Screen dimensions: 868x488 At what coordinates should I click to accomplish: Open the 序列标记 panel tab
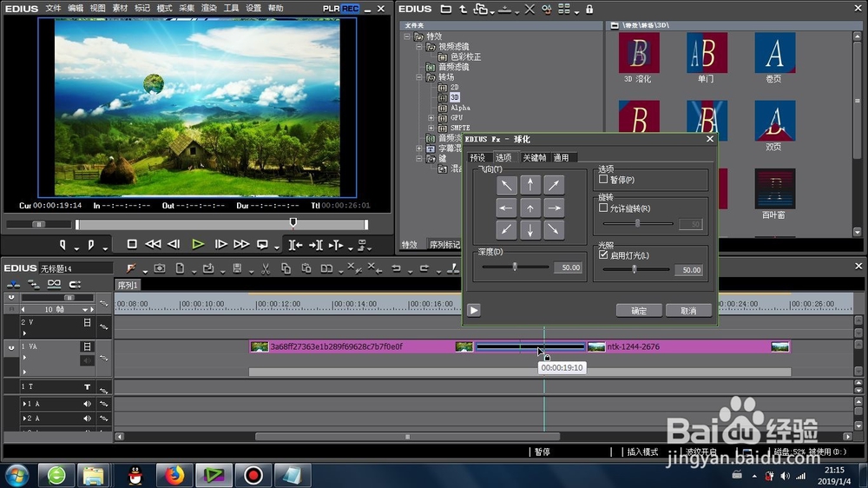click(x=444, y=245)
